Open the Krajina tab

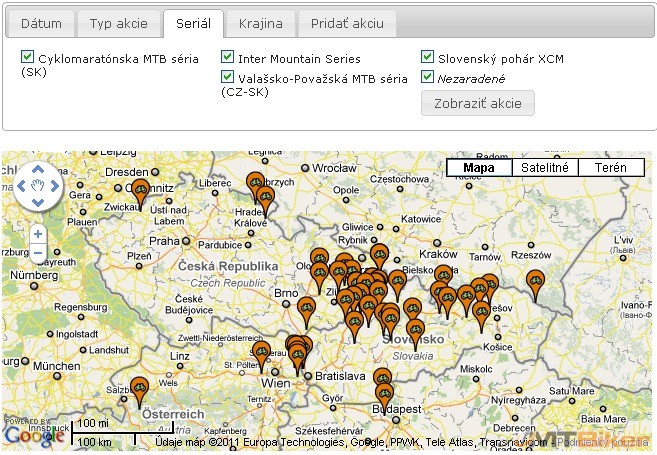(260, 23)
